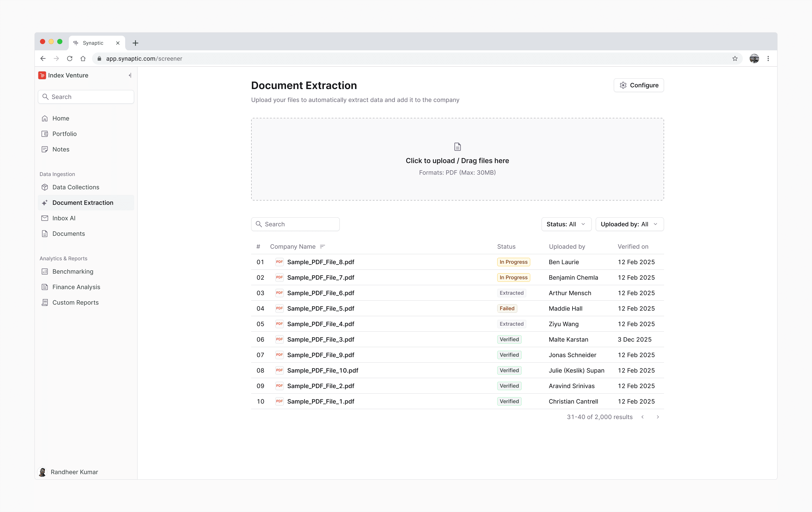Screen dimensions: 812x512
Task: Click the Index Venture logo icon
Action: tap(42, 75)
